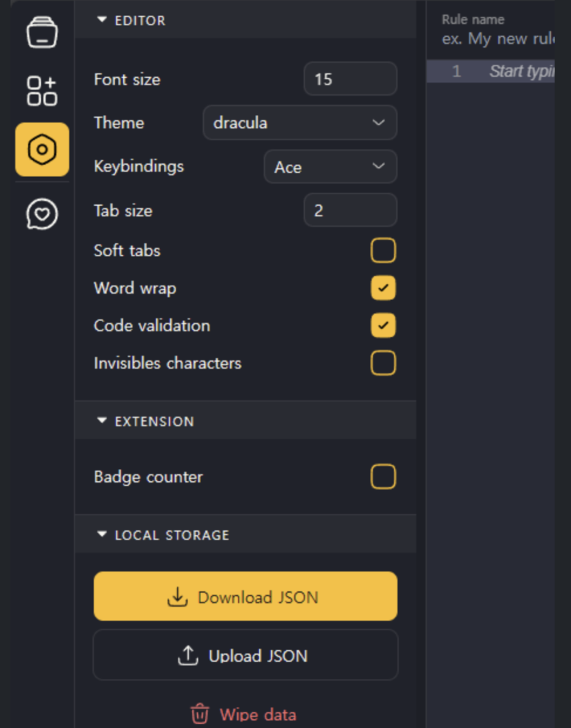The width and height of the screenshot is (571, 728).
Task: Open the rules storage jar icon
Action: [x=42, y=33]
